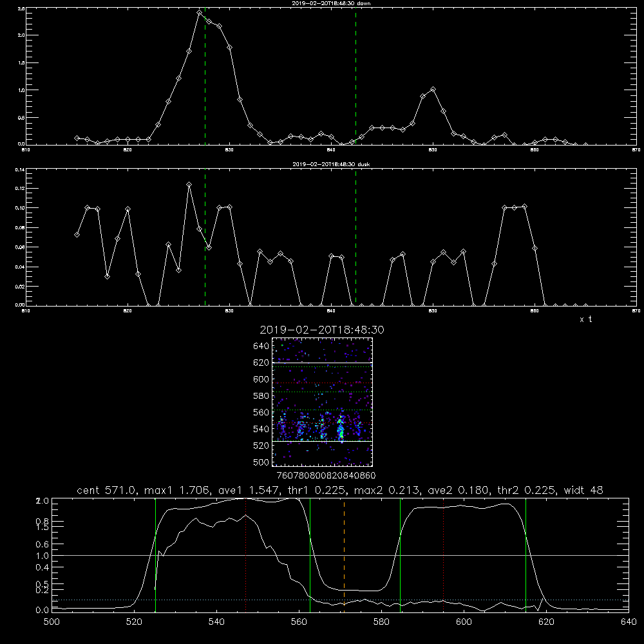
Task: Select the highest peak marker in dawn plot
Action: coord(199,13)
